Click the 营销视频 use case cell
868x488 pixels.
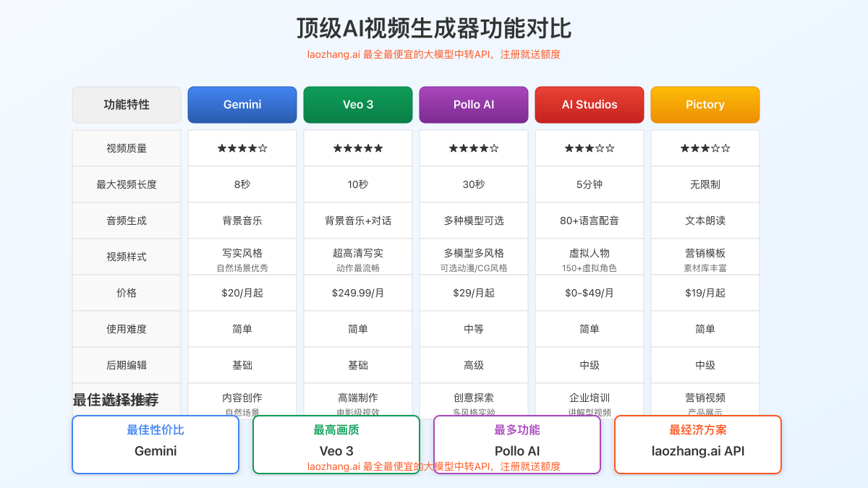click(705, 399)
